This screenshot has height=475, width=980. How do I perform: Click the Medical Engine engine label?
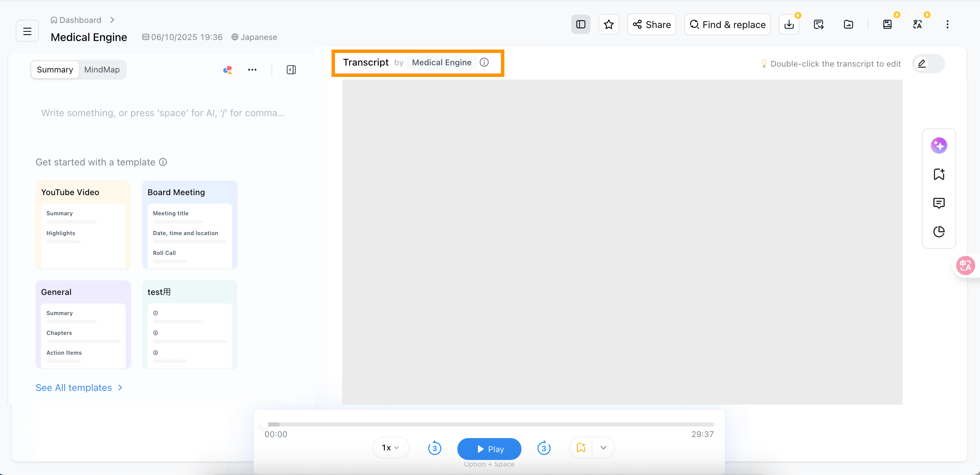pyautogui.click(x=442, y=63)
